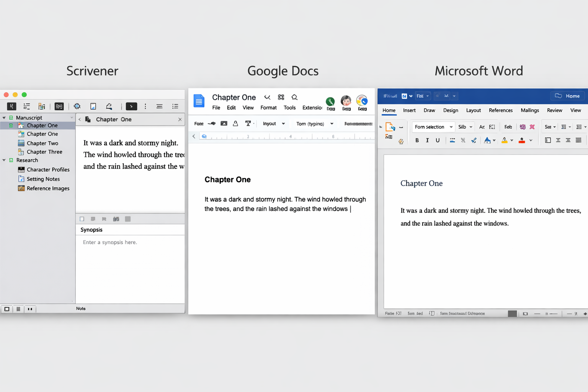The image size is (588, 392).
Task: Toggle the gray square icon above Synopsis in Scrivener
Action: pyautogui.click(x=128, y=219)
